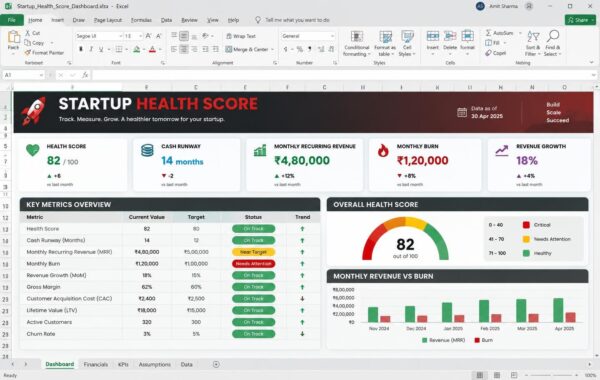Apply percent style formatting
The height and width of the screenshot is (380, 600).
click(x=300, y=49)
